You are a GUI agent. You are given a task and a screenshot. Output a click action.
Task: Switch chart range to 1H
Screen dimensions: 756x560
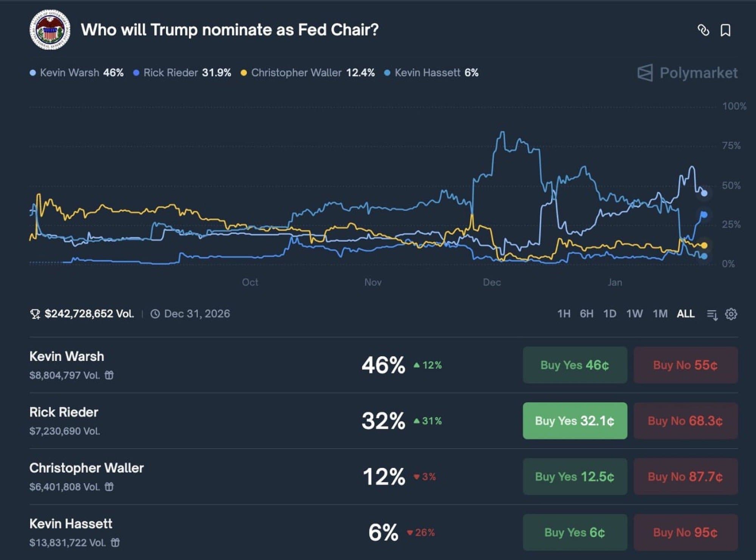(564, 314)
